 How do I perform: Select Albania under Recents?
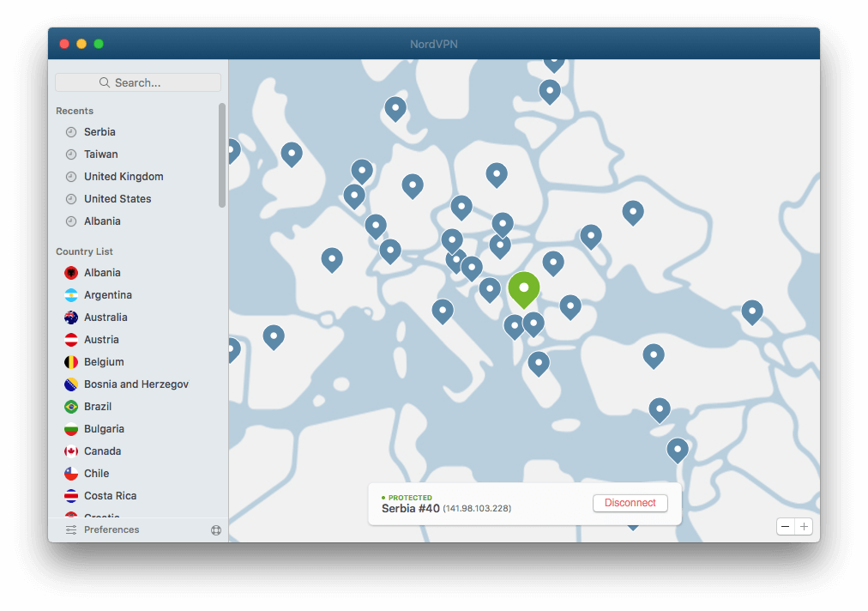(x=138, y=221)
